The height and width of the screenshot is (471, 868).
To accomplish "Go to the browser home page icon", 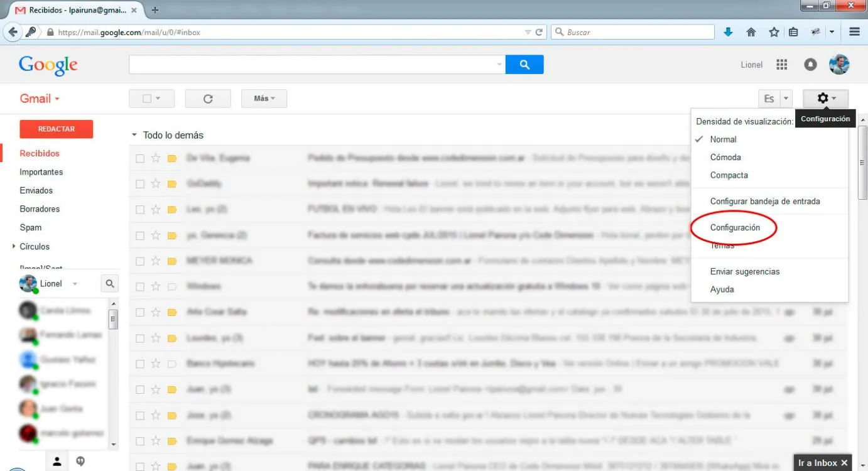I will click(x=751, y=32).
